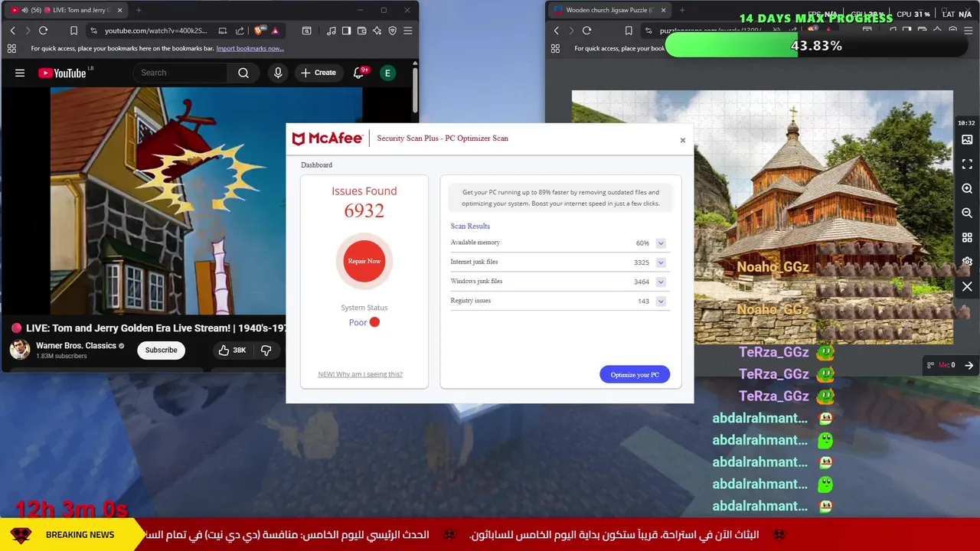The height and width of the screenshot is (551, 980).
Task: Open the Leo AI sparkle icon
Action: (x=377, y=31)
